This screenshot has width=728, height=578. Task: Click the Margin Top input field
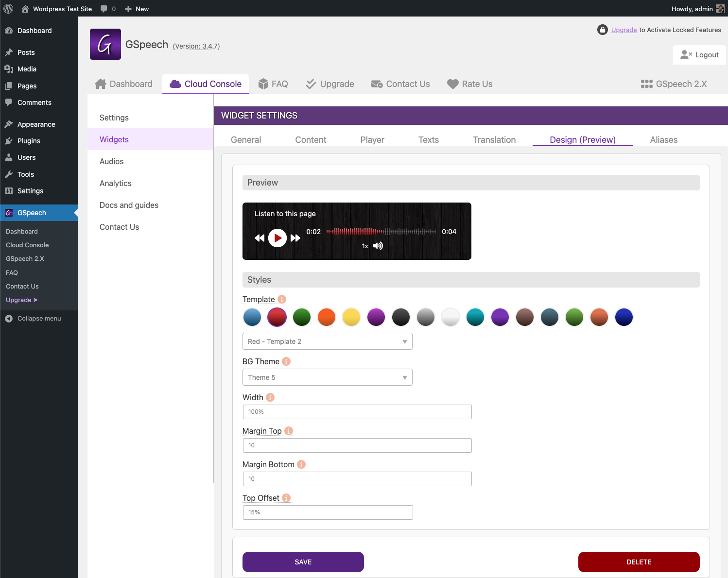point(357,445)
